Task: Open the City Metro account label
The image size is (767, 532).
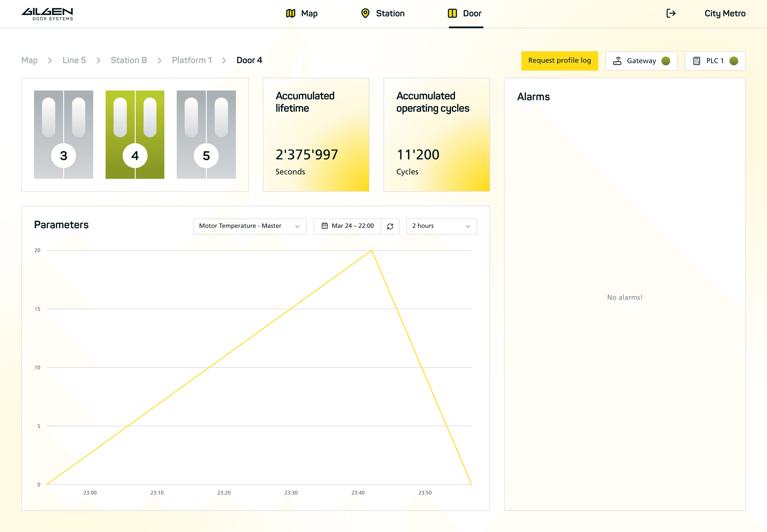Action: [x=725, y=13]
